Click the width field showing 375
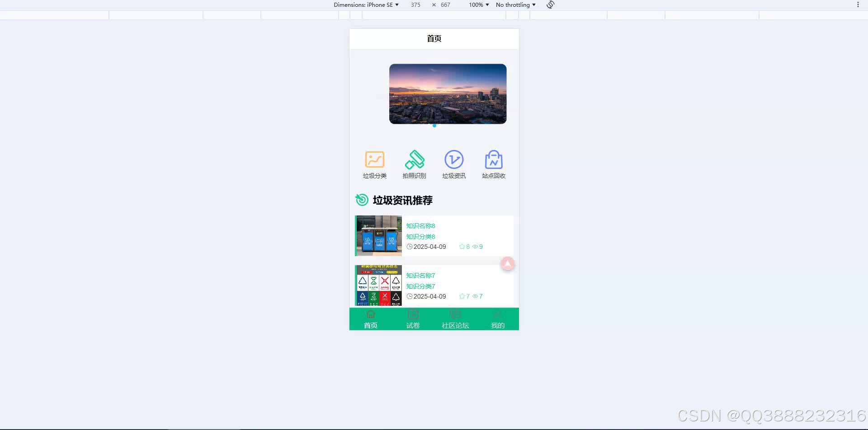 pyautogui.click(x=416, y=5)
